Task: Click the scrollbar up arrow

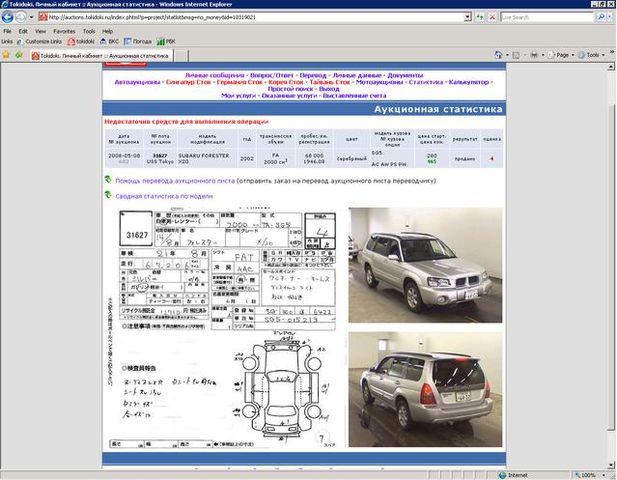Action: coord(611,67)
